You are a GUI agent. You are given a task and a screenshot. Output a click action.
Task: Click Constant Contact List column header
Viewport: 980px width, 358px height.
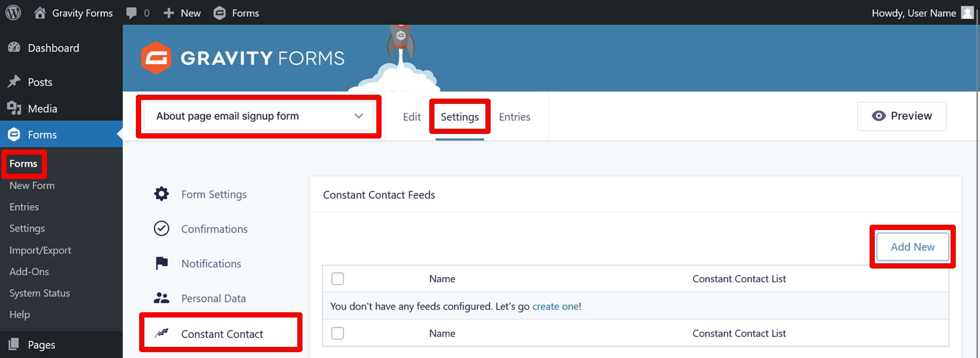pos(740,279)
